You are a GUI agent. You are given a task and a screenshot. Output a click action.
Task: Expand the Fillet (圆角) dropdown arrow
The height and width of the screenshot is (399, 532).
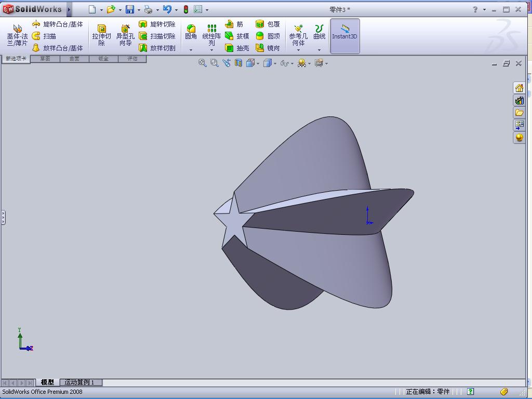point(191,50)
